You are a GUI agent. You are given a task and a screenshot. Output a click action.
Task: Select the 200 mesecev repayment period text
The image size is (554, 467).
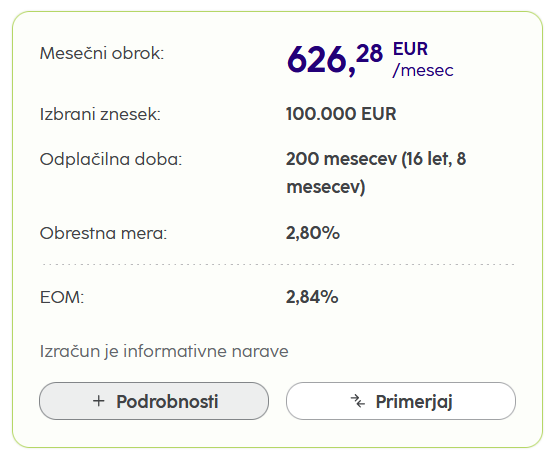pyautogui.click(x=341, y=159)
